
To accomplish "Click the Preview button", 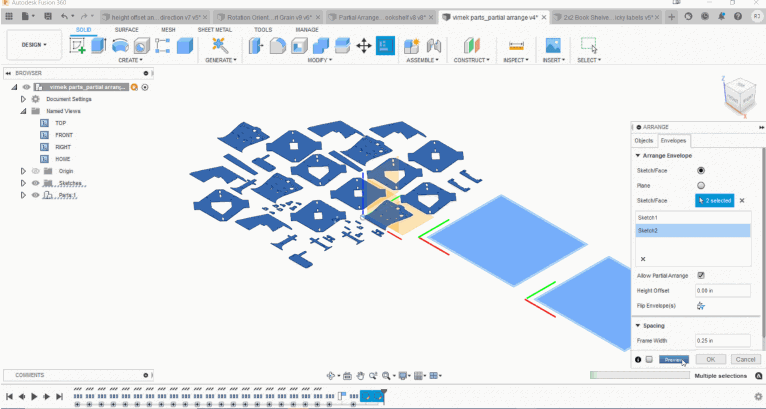I will point(672,359).
